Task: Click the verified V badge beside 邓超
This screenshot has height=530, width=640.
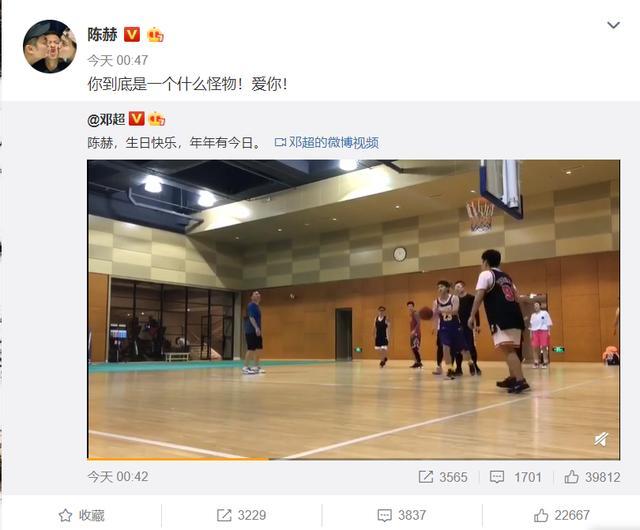Action: 136,119
